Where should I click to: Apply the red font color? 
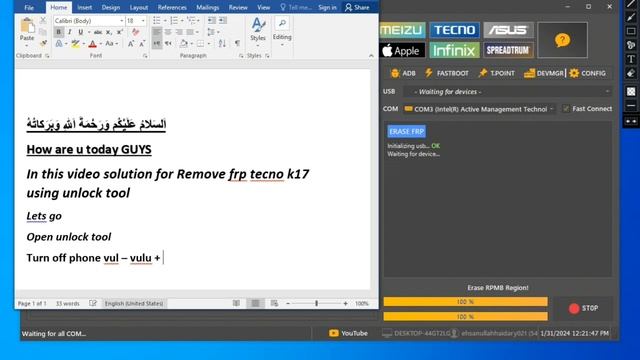92,44
